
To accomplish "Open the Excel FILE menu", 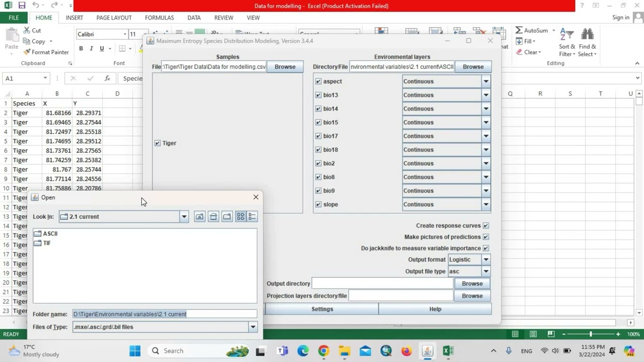I will coord(14,18).
